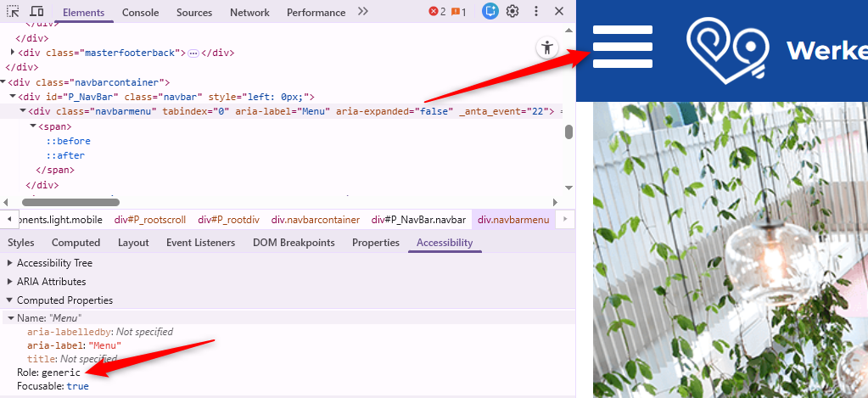Viewport: 868px width, 398px height.
Task: Switch to the Console tab
Action: coord(140,12)
